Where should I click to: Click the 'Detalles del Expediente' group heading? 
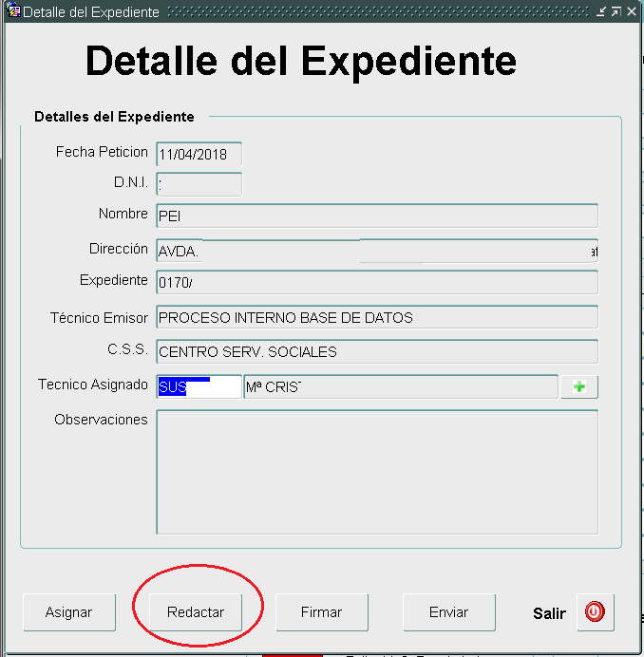pyautogui.click(x=114, y=117)
